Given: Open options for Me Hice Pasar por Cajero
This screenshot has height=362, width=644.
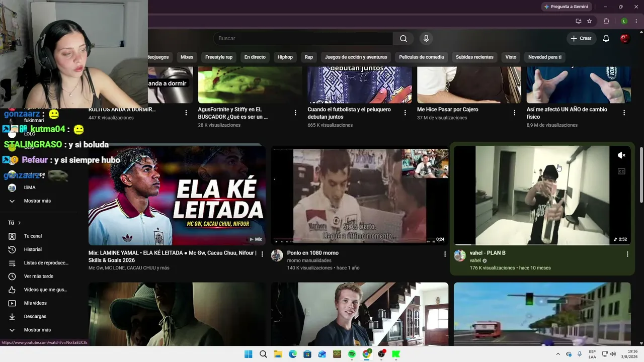Looking at the screenshot, I should (515, 113).
